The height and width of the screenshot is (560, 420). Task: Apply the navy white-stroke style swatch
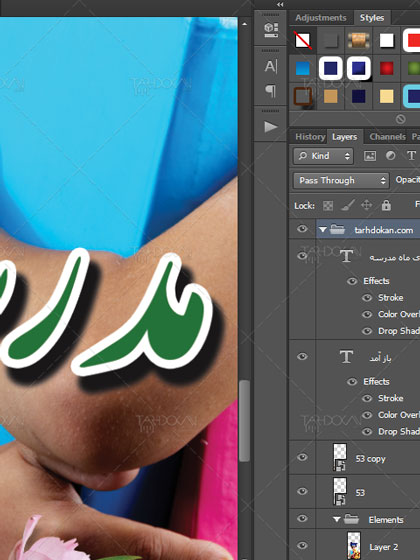pyautogui.click(x=331, y=68)
